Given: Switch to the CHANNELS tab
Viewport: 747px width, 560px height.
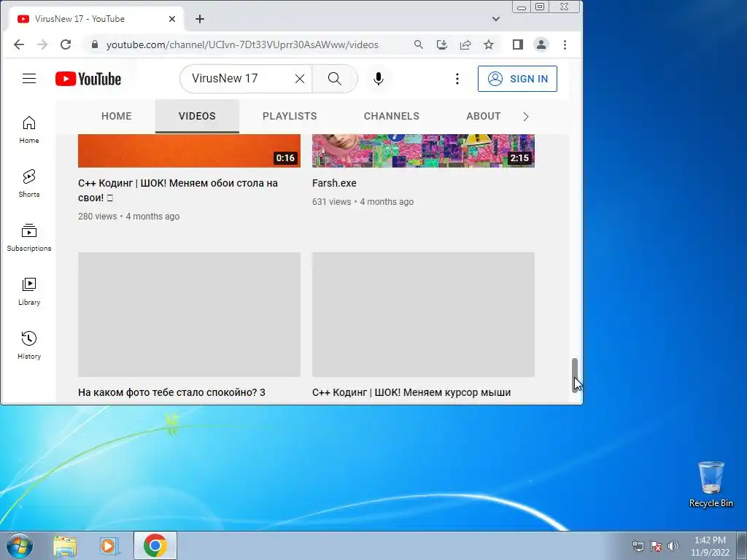Looking at the screenshot, I should (x=392, y=116).
